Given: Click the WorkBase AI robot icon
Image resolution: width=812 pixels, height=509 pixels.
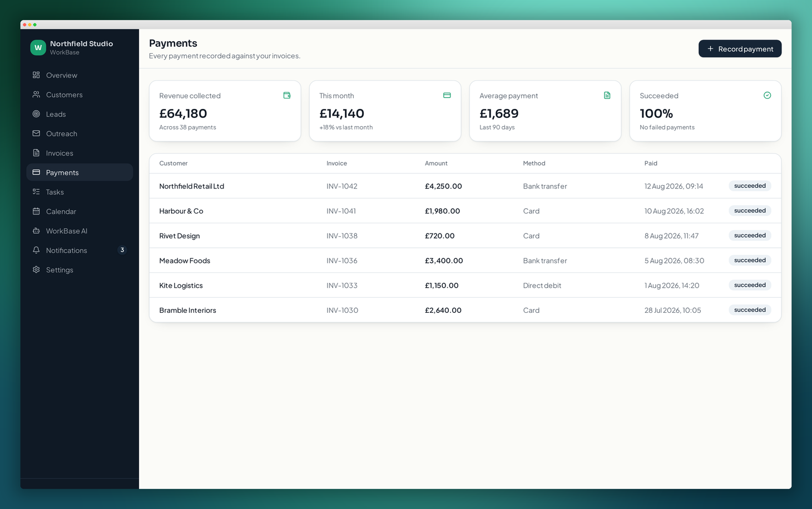Looking at the screenshot, I should click(36, 231).
